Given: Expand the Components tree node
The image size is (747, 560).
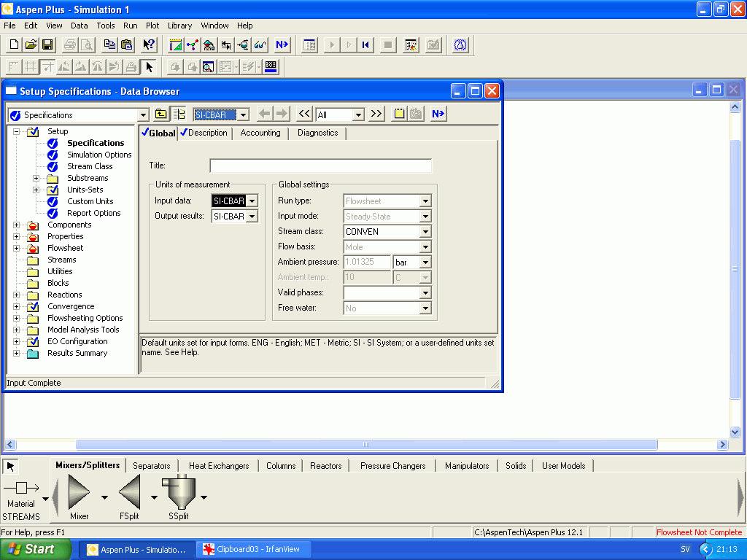Looking at the screenshot, I should (16, 225).
